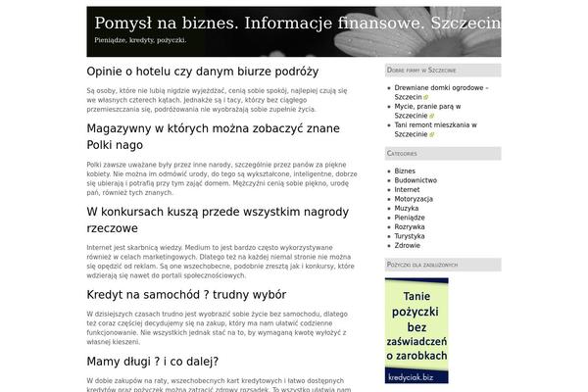Select the Pieniądze category
588x392 pixels.
click(x=410, y=218)
